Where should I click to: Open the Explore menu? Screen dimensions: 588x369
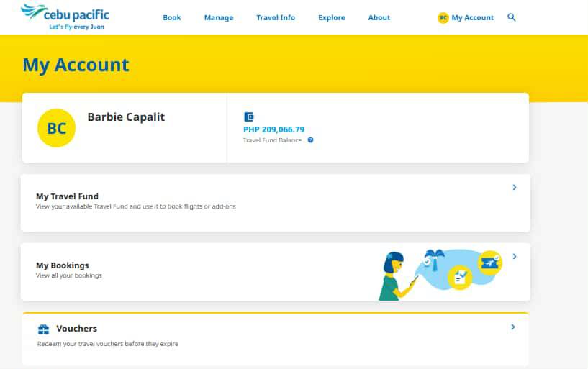(332, 17)
